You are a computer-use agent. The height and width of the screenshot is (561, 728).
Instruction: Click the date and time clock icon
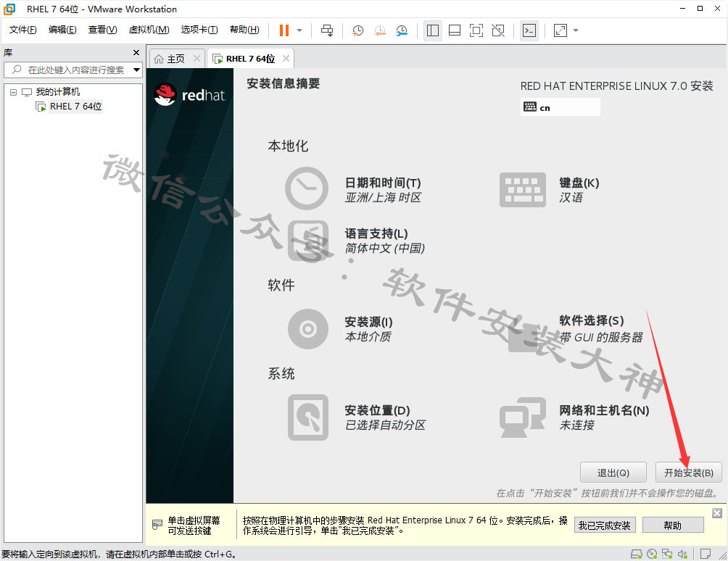pos(307,188)
